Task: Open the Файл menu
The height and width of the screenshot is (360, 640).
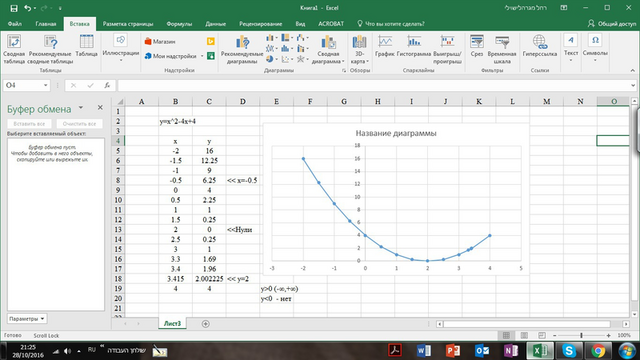Action: click(x=15, y=24)
